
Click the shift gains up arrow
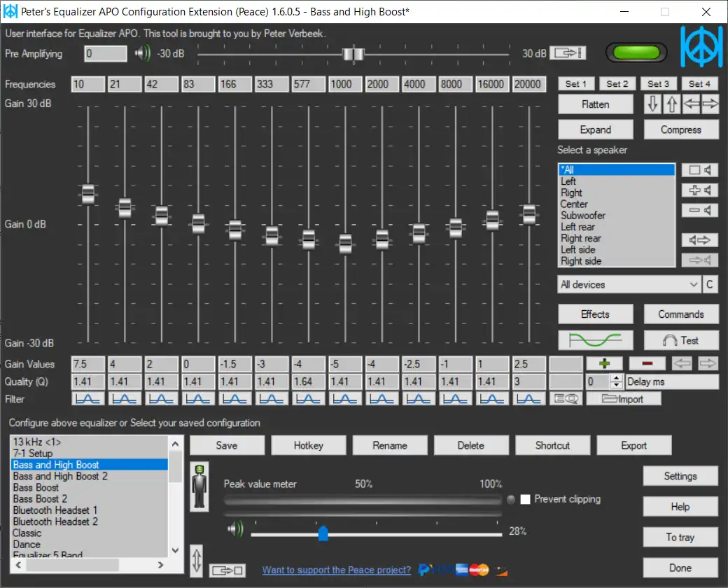point(671,104)
